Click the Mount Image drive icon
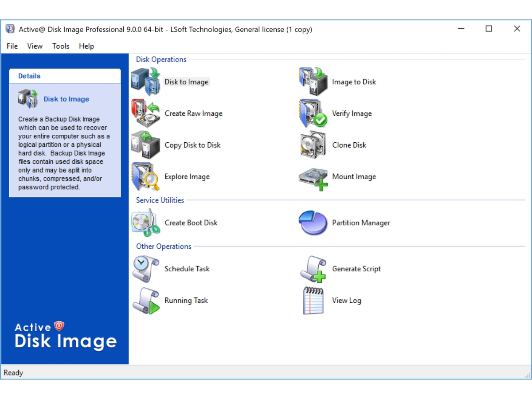 pos(313,178)
